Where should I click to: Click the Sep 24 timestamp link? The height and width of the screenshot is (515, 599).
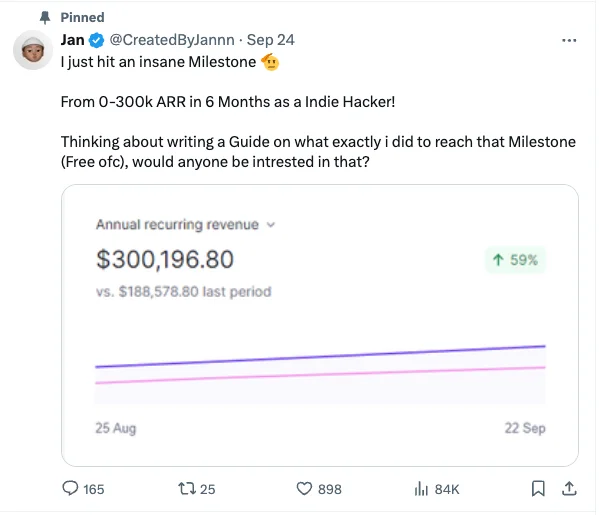(270, 40)
